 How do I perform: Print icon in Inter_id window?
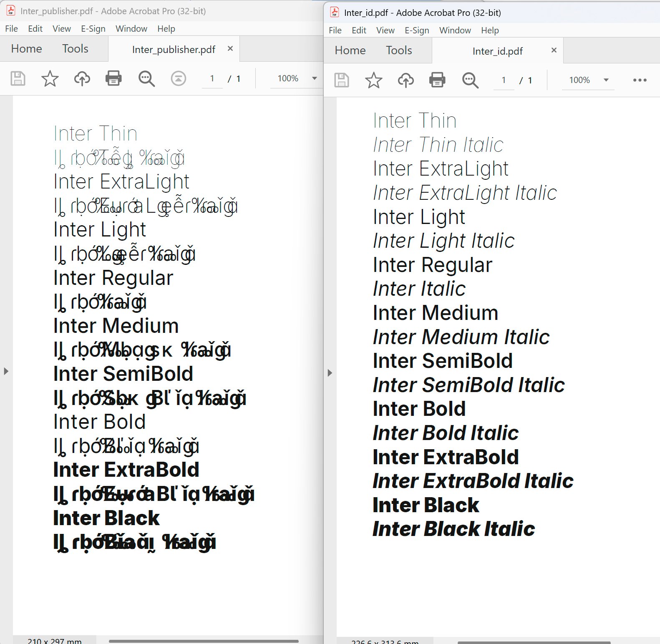pos(437,80)
